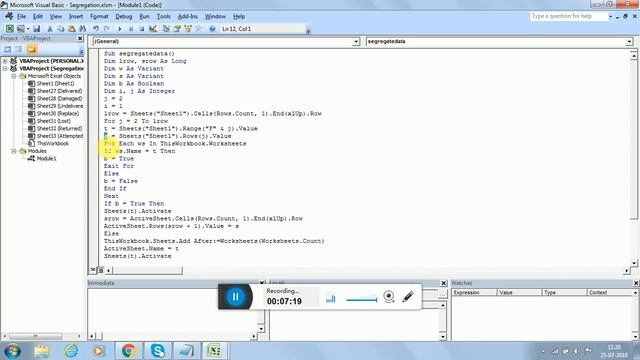Image resolution: width=640 pixels, height=360 pixels.
Task: Click the Context column header in Watches
Action: coord(609,293)
